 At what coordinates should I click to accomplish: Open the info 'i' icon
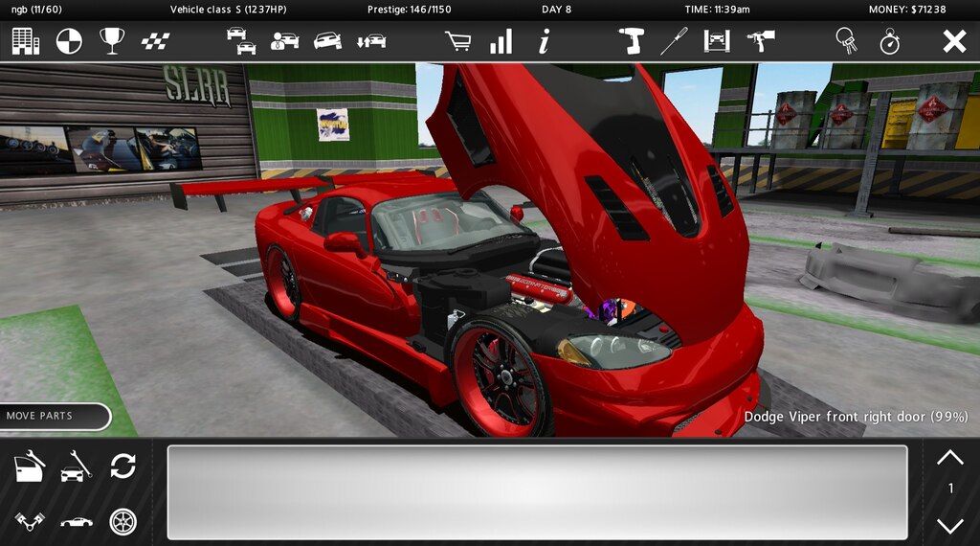tap(544, 41)
